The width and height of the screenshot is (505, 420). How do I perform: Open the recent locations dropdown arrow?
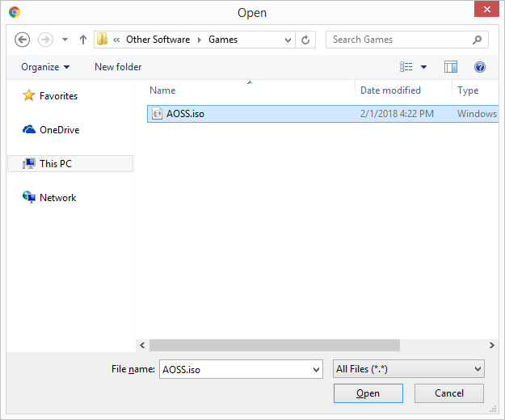click(x=65, y=40)
